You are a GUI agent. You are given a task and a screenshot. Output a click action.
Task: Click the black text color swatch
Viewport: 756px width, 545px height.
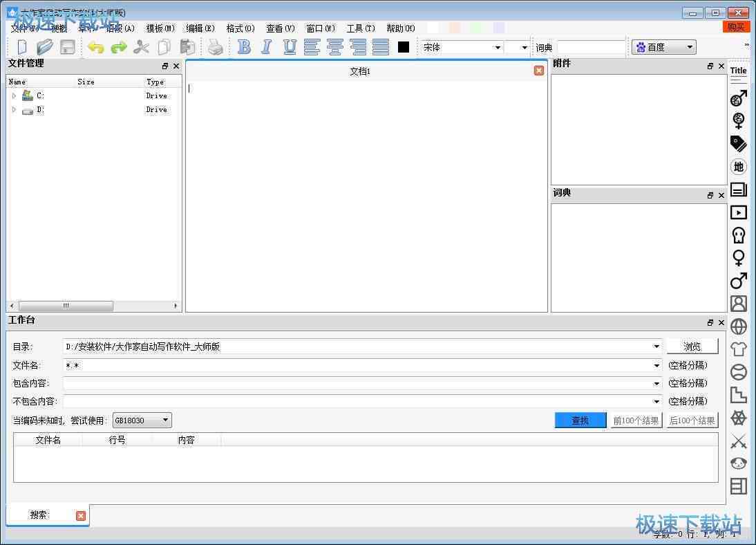click(404, 47)
